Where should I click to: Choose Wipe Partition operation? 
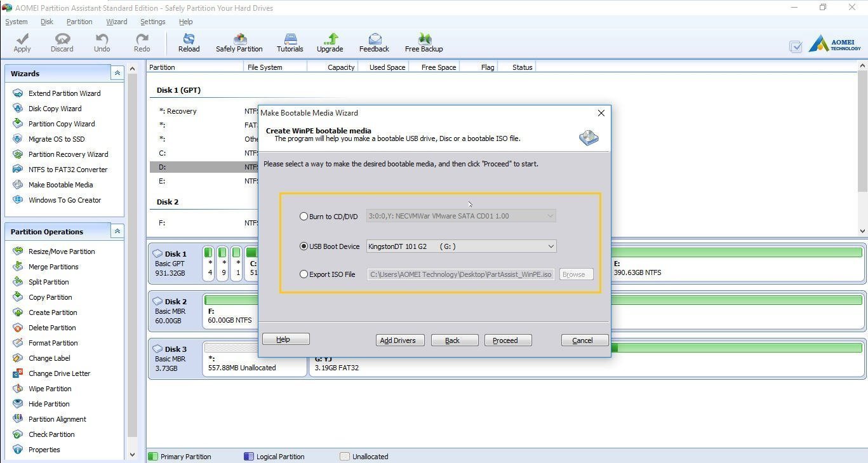(50, 389)
